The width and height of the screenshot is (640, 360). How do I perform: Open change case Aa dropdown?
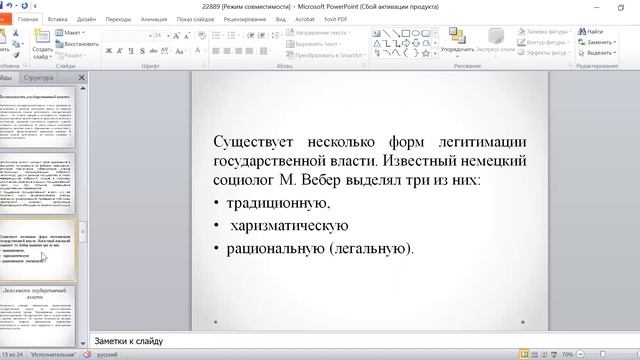pyautogui.click(x=179, y=51)
